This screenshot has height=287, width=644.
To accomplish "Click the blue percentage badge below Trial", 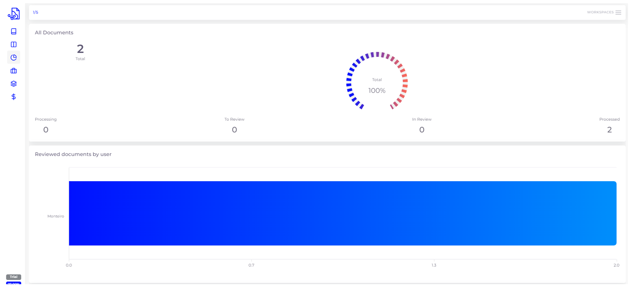I will pyautogui.click(x=14, y=284).
